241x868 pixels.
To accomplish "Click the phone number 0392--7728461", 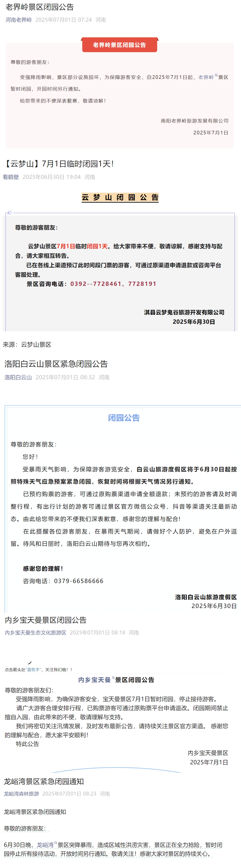I will 96,284.
